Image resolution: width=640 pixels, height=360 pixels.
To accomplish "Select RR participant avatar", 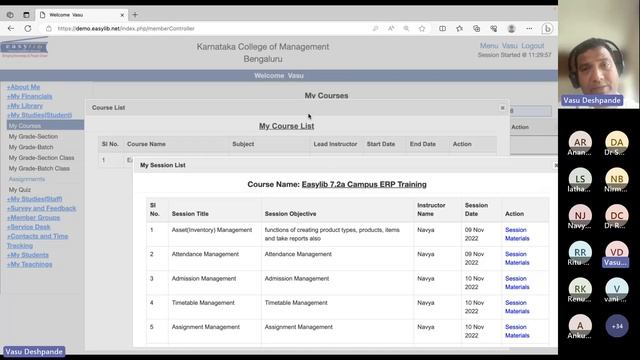I will 580,252.
